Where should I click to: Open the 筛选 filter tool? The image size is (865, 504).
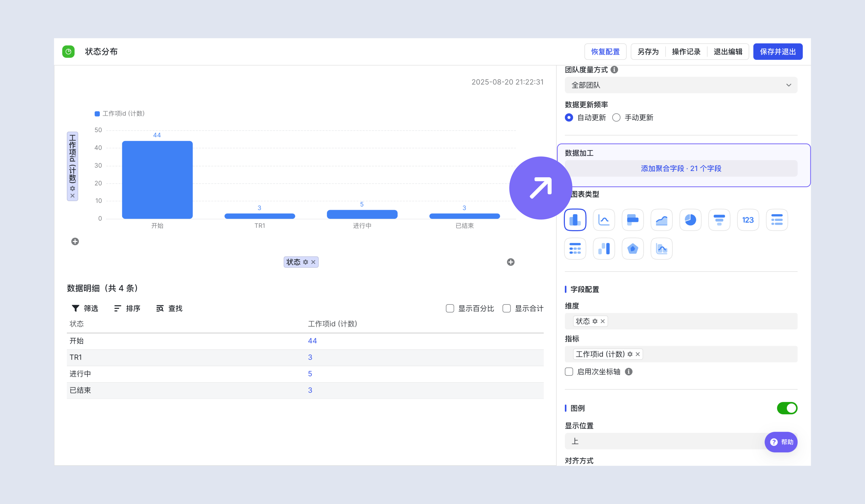click(85, 308)
